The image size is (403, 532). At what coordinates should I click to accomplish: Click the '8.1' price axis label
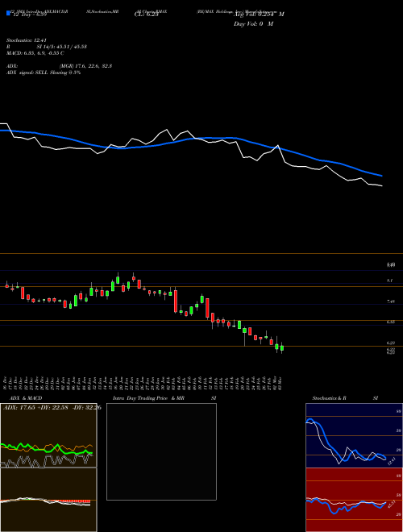(x=390, y=281)
